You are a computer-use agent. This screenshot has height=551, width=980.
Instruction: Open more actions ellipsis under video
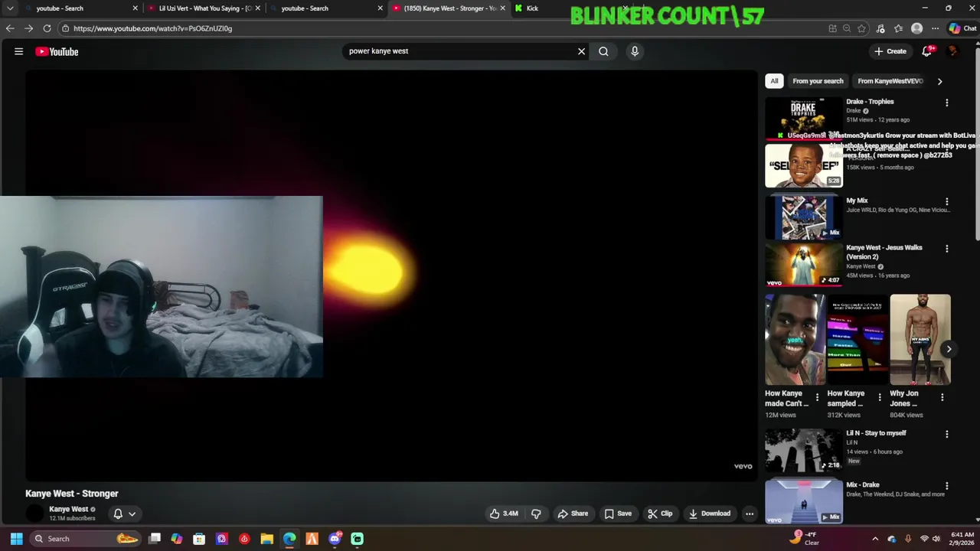tap(750, 514)
